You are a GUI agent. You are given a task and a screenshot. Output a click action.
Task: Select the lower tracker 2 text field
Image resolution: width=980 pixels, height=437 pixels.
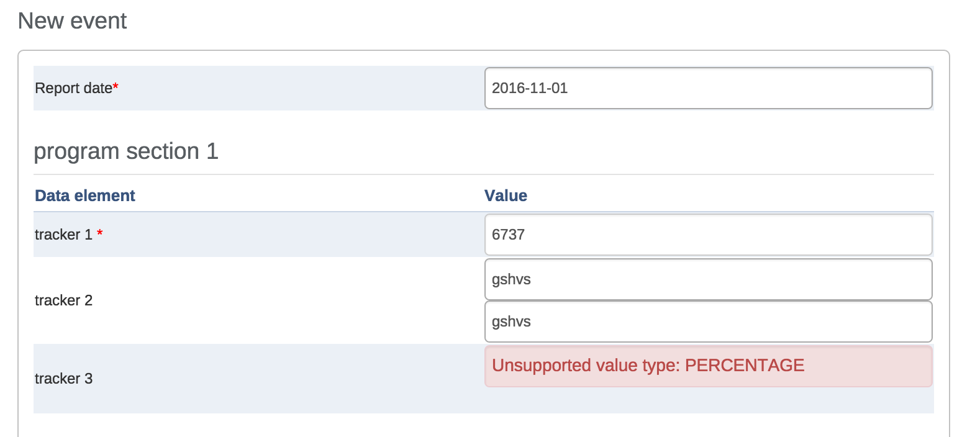[x=708, y=322]
